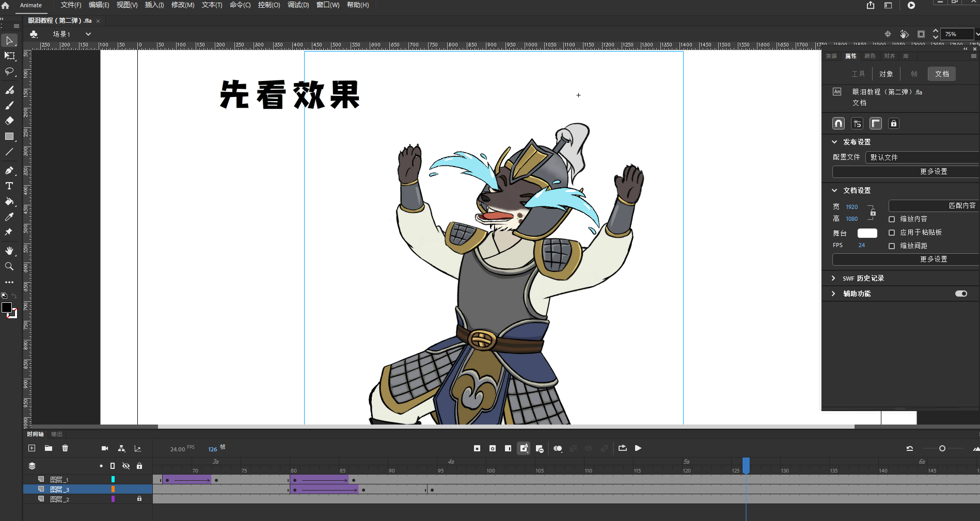Insert keyframe button in timeline
980x521 pixels.
[x=477, y=448]
